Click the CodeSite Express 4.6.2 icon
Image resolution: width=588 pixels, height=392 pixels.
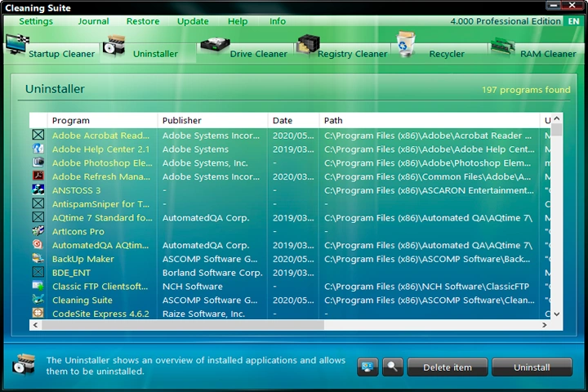pyautogui.click(x=38, y=314)
